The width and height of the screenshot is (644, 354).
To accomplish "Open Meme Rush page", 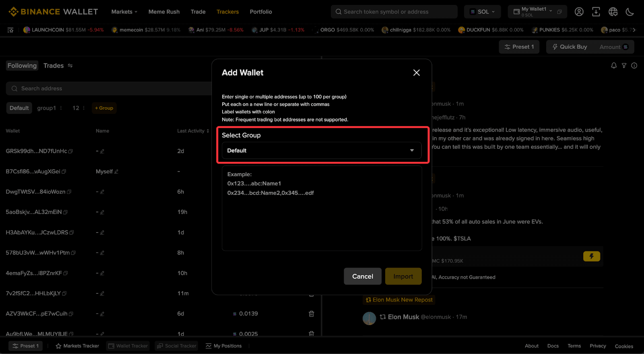I will click(x=164, y=12).
